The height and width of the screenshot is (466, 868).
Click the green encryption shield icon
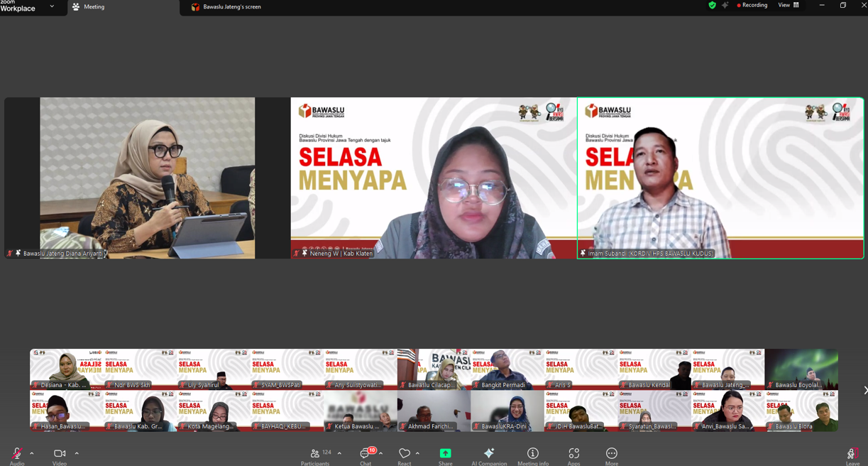tap(712, 5)
